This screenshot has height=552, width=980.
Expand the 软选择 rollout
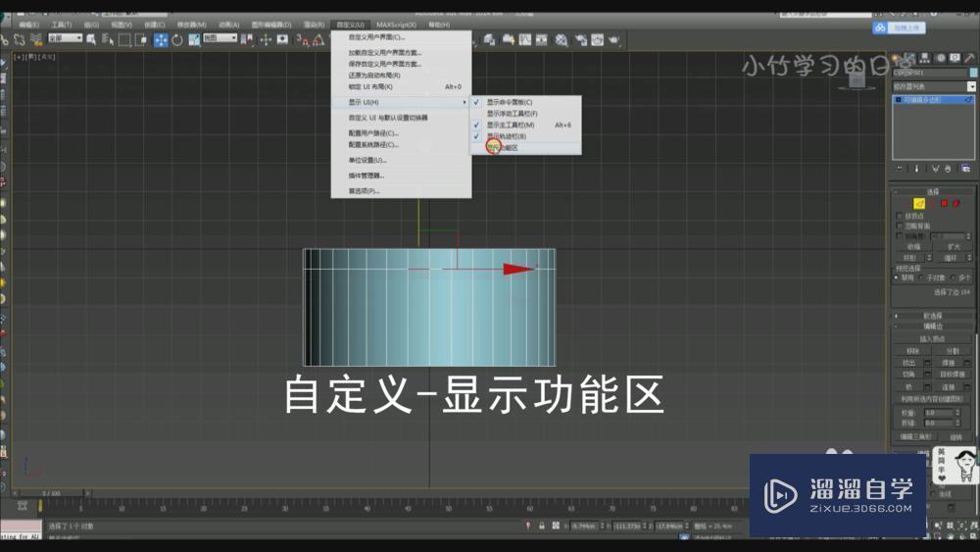pyautogui.click(x=933, y=316)
